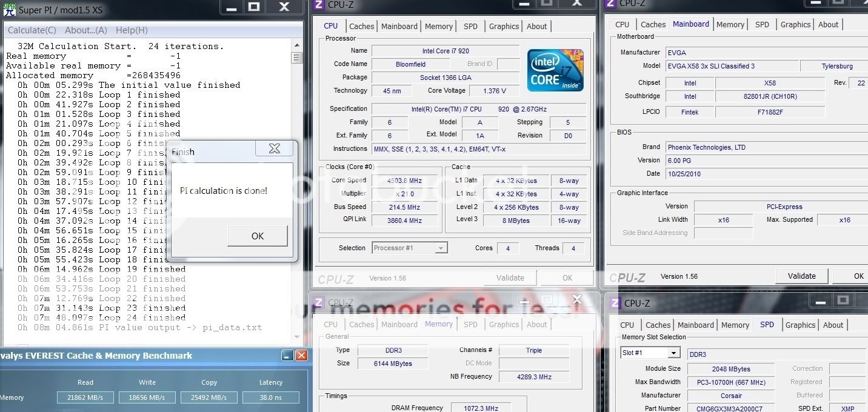Close the EVEREST Cache & Memory Benchmark window
The width and height of the screenshot is (868, 412).
tap(301, 356)
